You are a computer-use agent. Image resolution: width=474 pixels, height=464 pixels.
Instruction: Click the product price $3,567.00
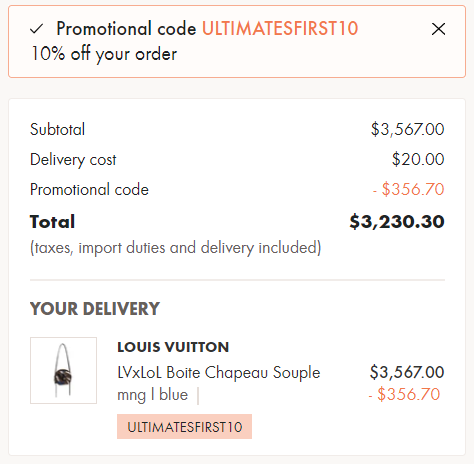click(407, 372)
